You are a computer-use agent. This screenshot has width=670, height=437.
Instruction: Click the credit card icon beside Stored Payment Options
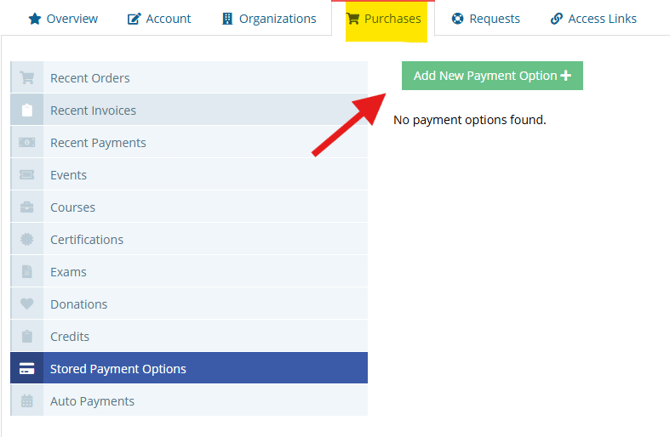pyautogui.click(x=27, y=369)
